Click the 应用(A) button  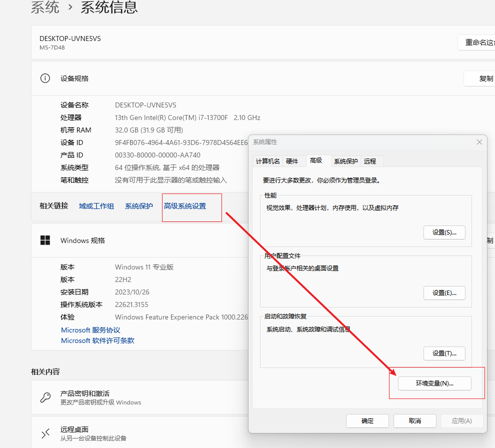(x=461, y=421)
